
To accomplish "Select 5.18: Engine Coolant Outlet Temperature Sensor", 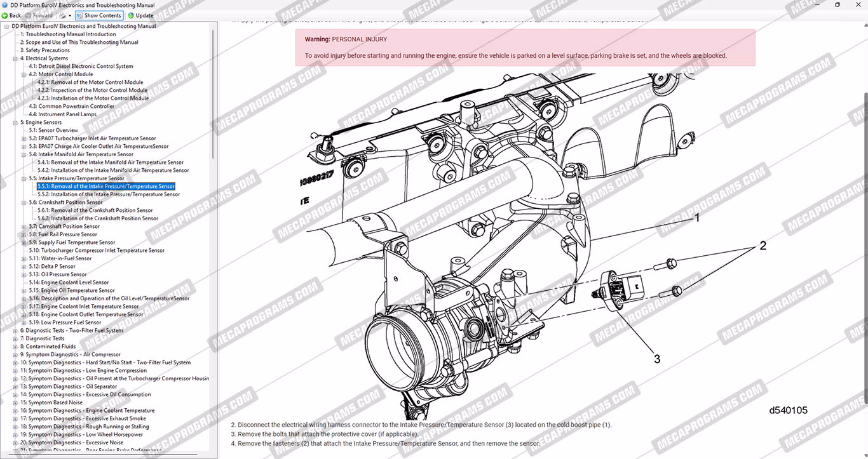I will [x=86, y=314].
